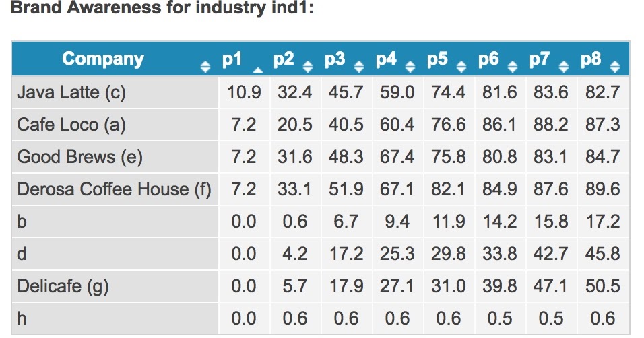Click the 89.6 value in p8 column
644x338 pixels.
(602, 189)
